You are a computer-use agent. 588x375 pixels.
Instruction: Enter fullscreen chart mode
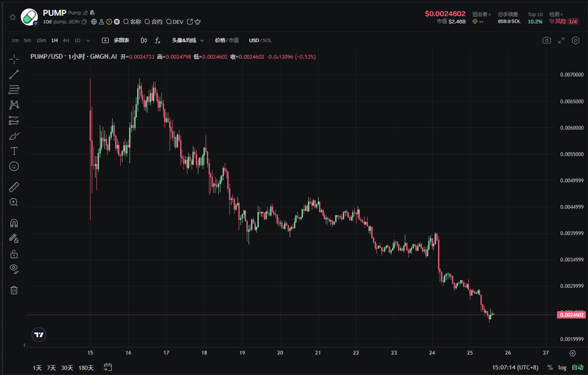561,40
